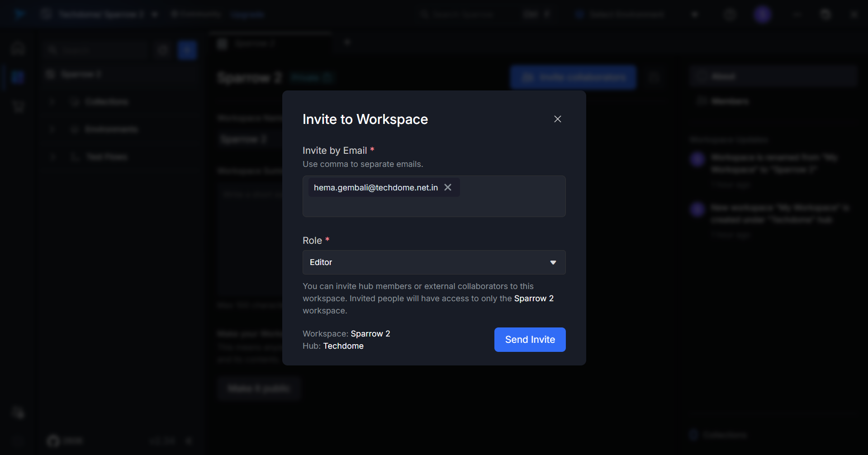Open the Select Environment dropdown

click(x=620, y=14)
